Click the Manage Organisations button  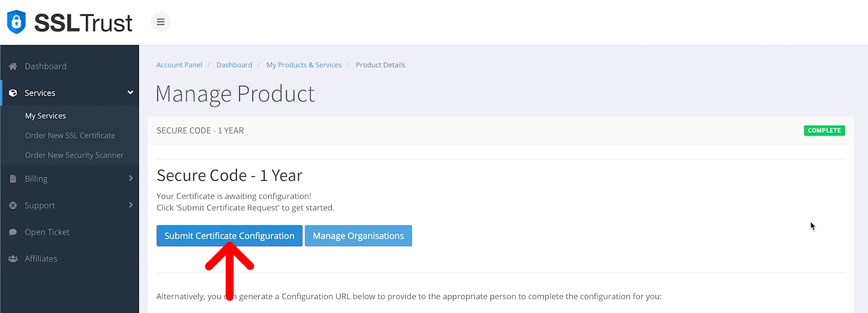[358, 236]
